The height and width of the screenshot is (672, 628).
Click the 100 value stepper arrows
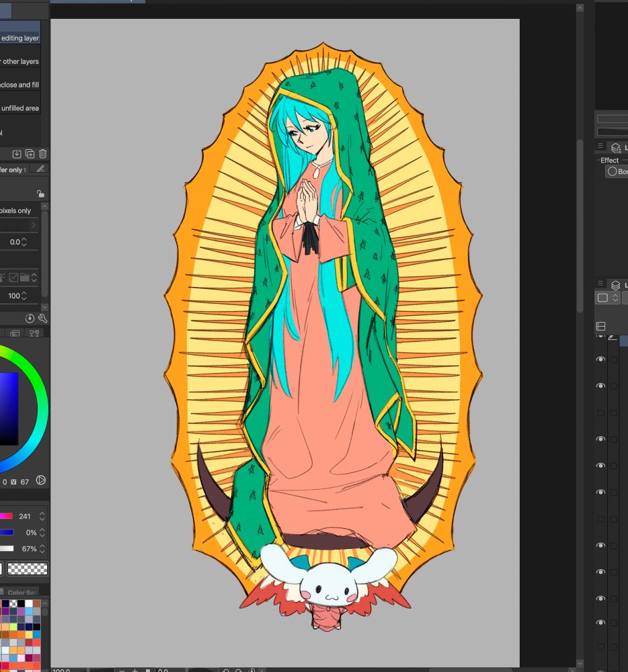tap(24, 296)
